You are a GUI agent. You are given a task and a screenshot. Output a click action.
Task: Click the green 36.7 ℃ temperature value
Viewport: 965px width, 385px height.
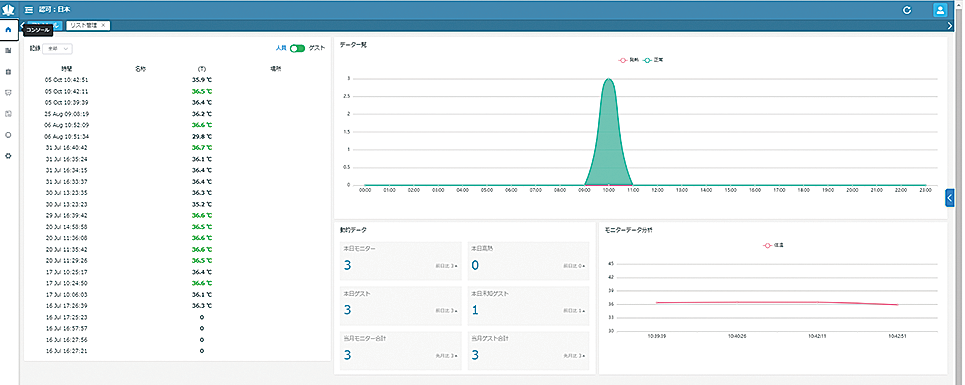coord(202,148)
